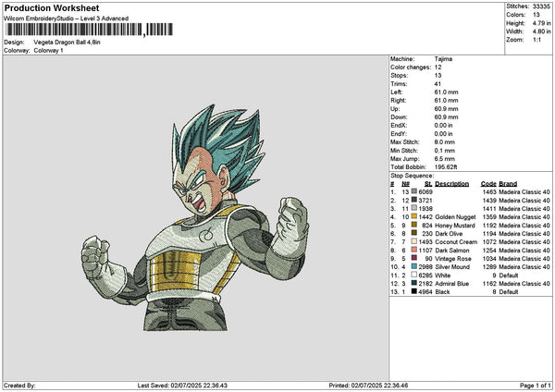Viewport: 555px width, 392px height.
Task: Click the Width value '4.80 in'
Action: 541,31
